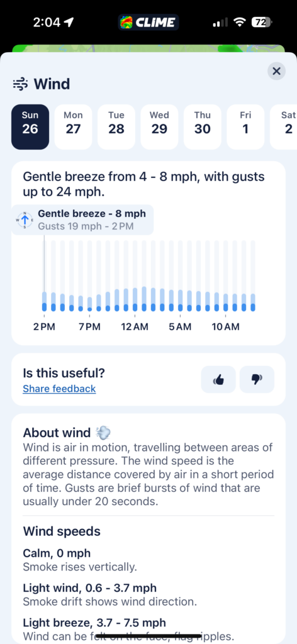Switch to the Mon 27 day tab
The width and height of the screenshot is (297, 644).
pos(73,127)
